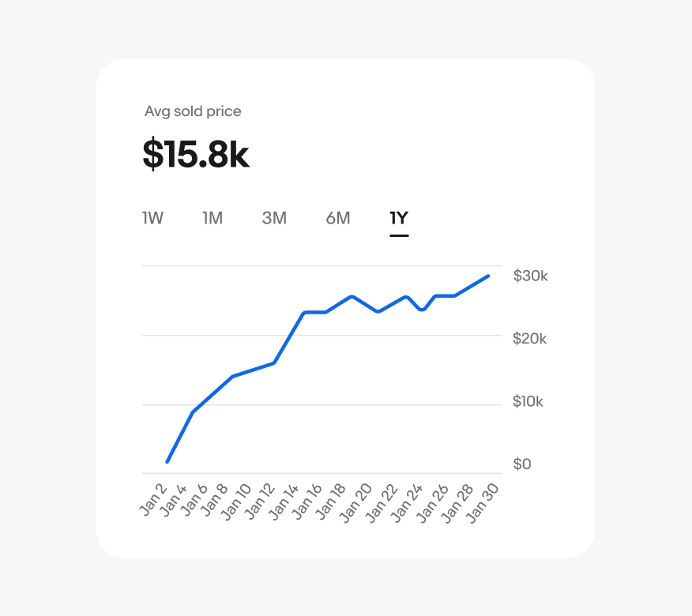
Task: Click the Jan 2 x-axis label
Action: [155, 499]
